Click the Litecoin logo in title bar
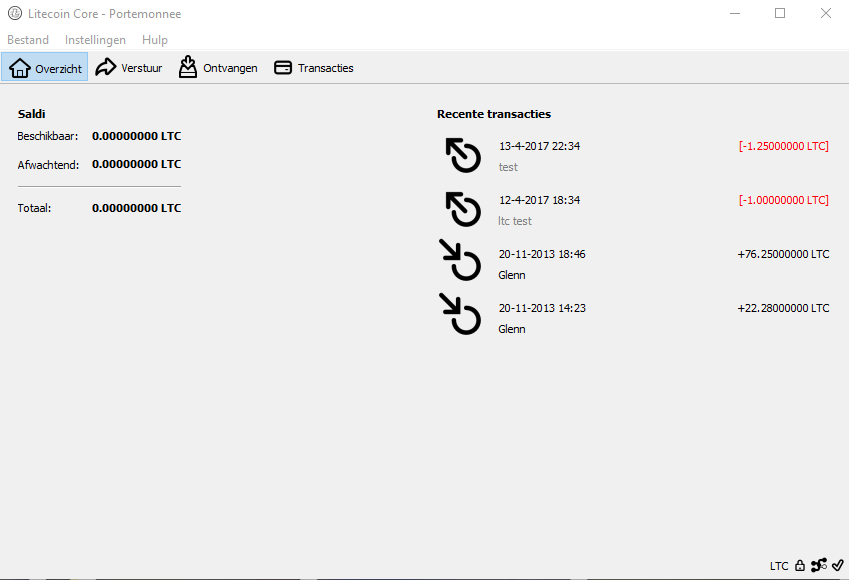The width and height of the screenshot is (849, 580). pos(15,14)
